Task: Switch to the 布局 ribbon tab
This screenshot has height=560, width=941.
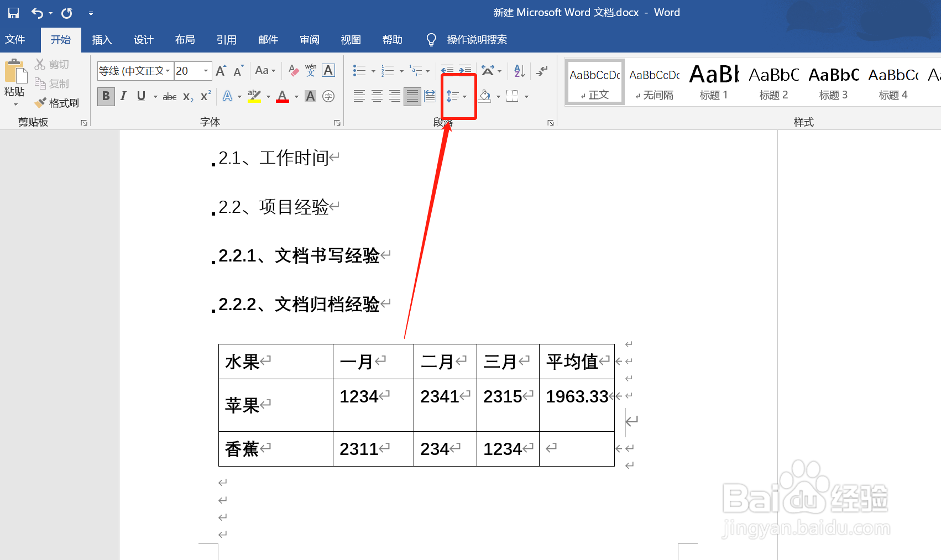Action: point(185,40)
